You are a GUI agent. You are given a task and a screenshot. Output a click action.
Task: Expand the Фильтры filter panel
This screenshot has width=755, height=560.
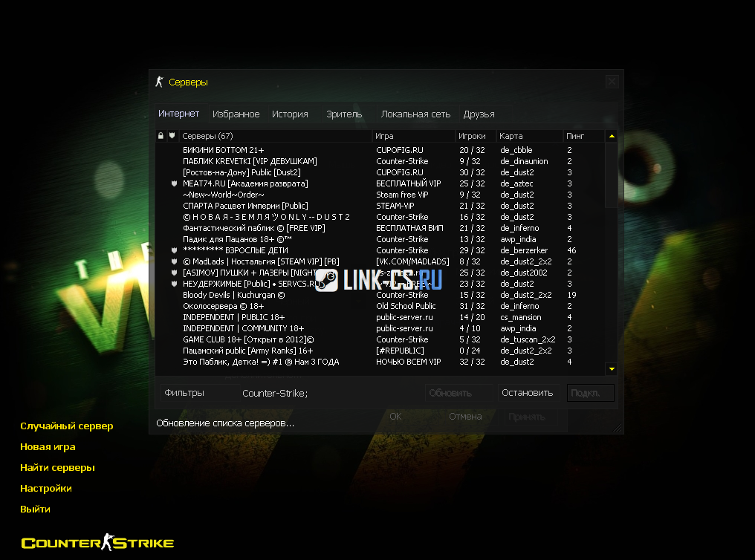pyautogui.click(x=184, y=393)
